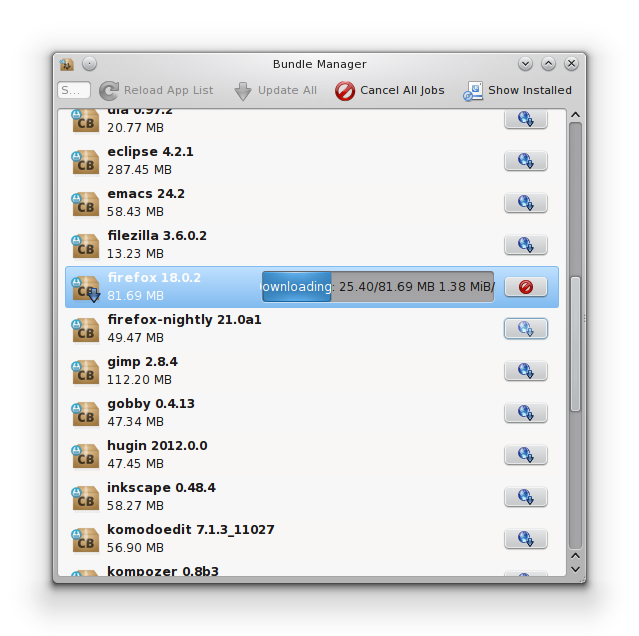Click the round pin button in the title bar
The image size is (639, 636).
89,64
